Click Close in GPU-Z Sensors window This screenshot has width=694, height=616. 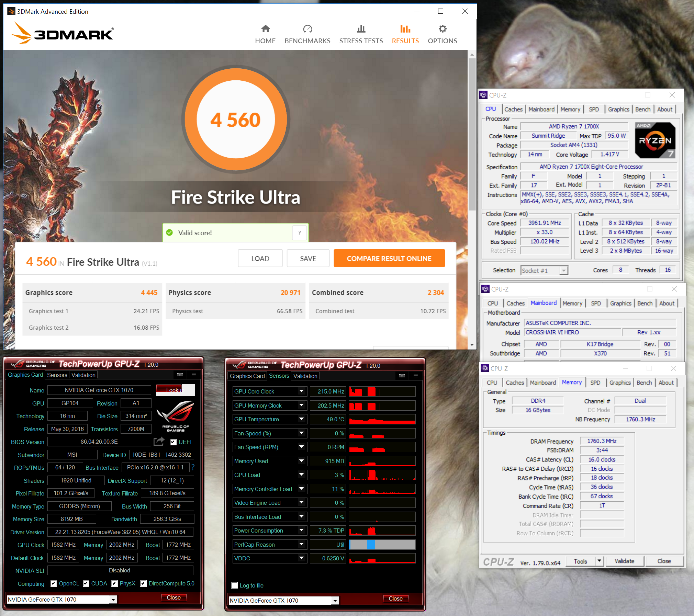[395, 598]
